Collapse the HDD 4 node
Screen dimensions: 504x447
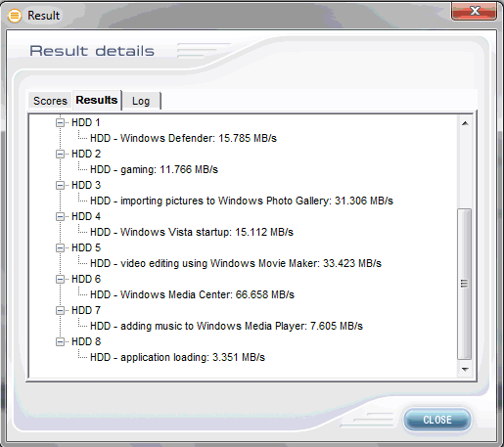tap(60, 217)
